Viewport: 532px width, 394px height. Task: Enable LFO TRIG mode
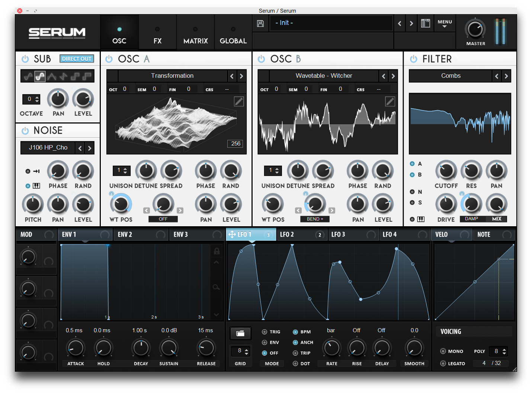click(265, 332)
